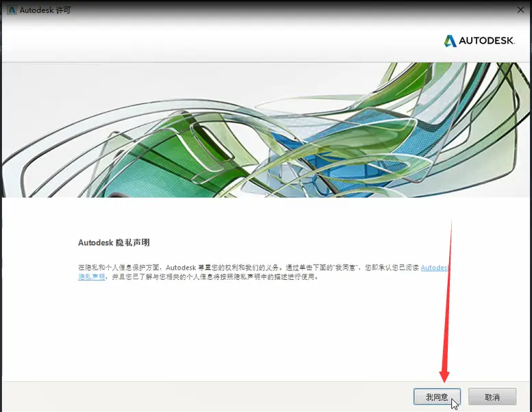Close the Autodesk 许可 dialog window
Viewport: 532px width, 412px height.
tap(520, 10)
